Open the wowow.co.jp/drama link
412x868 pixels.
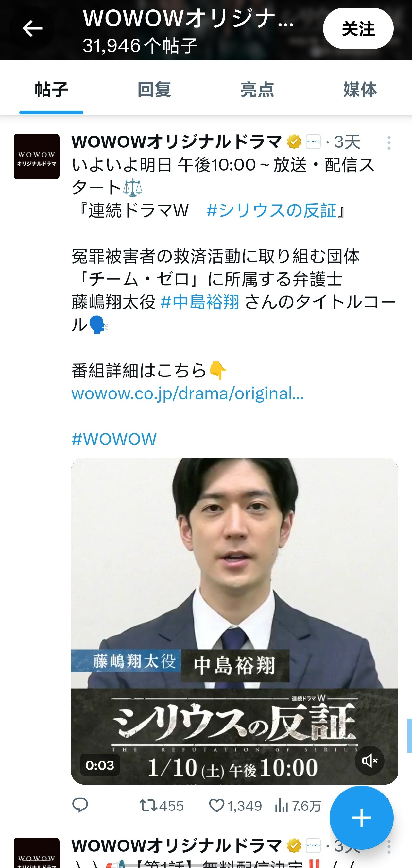[187, 393]
